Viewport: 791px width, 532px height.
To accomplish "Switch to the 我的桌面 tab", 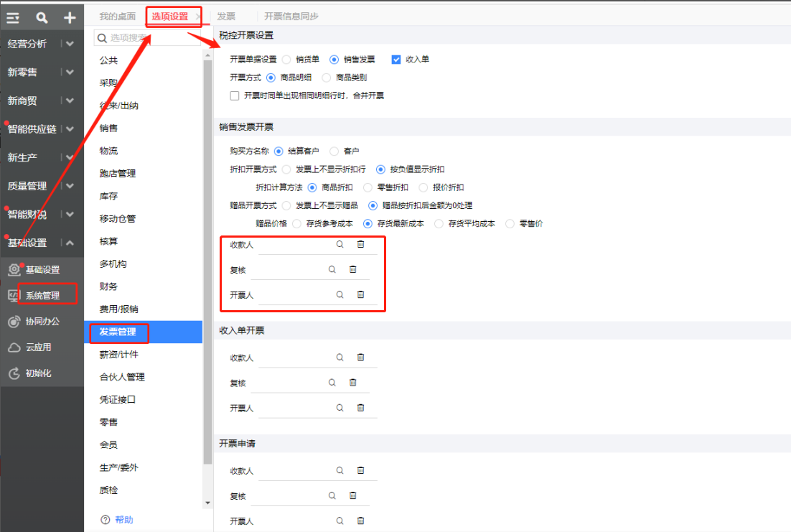I will click(117, 16).
